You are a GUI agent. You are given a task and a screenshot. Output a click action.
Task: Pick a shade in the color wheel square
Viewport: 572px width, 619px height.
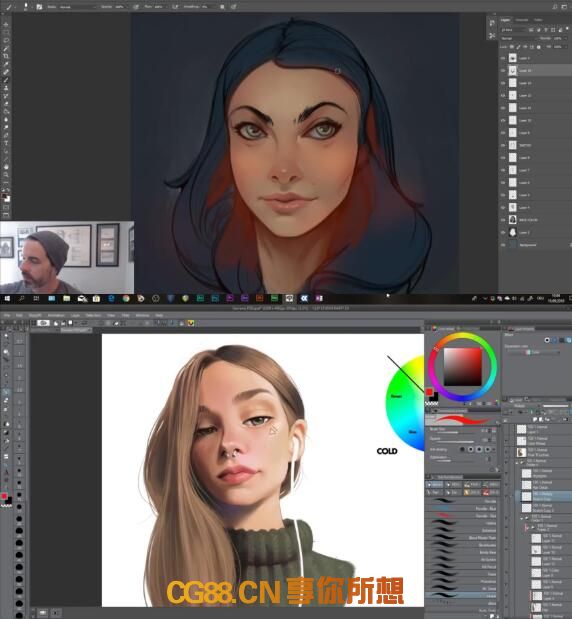(x=463, y=367)
